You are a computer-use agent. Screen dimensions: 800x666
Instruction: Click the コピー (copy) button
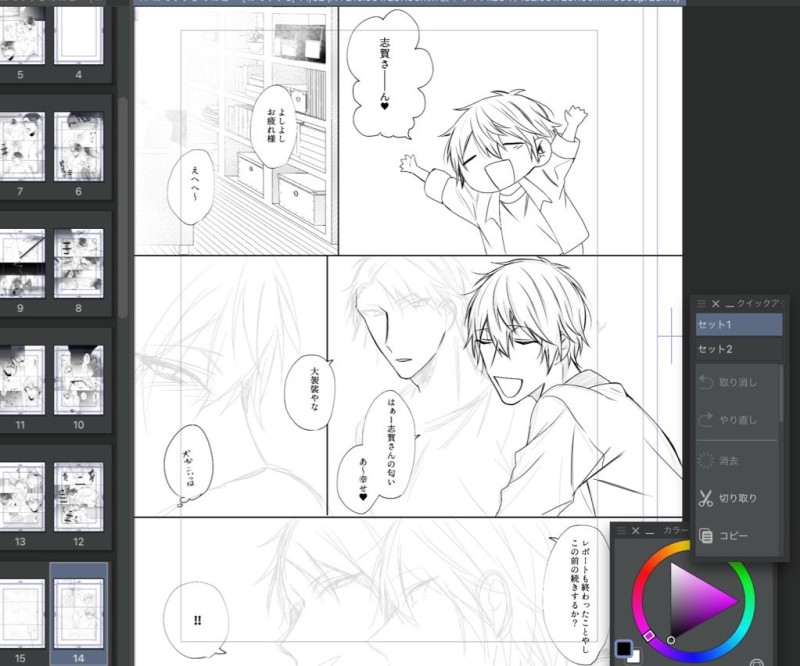737,536
